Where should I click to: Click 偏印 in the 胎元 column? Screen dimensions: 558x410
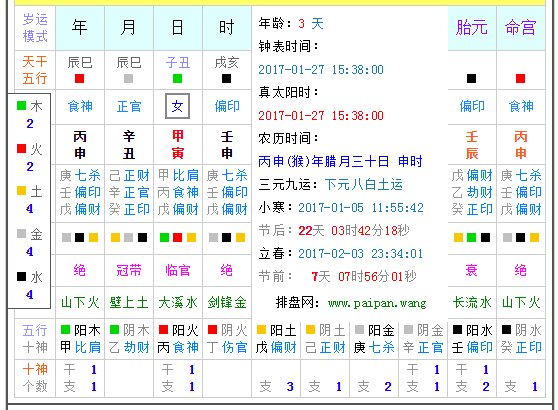point(472,106)
